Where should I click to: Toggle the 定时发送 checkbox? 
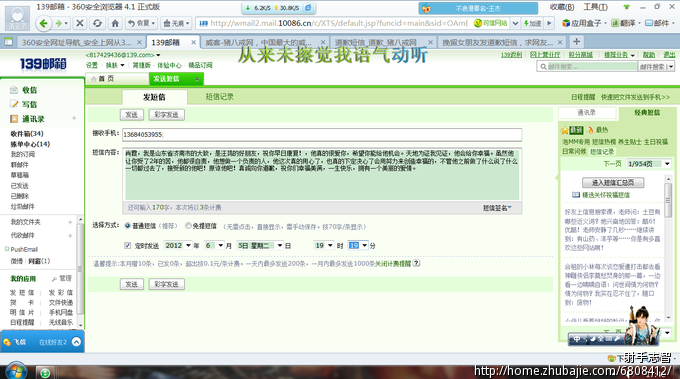[128, 245]
